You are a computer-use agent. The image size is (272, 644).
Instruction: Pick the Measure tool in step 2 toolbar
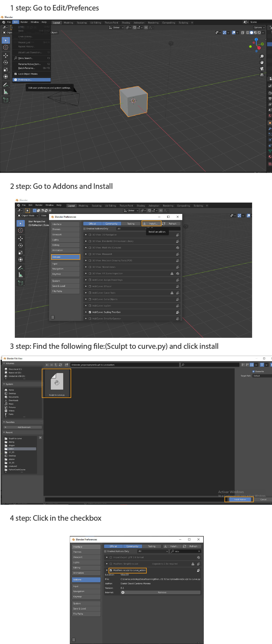coord(21,275)
